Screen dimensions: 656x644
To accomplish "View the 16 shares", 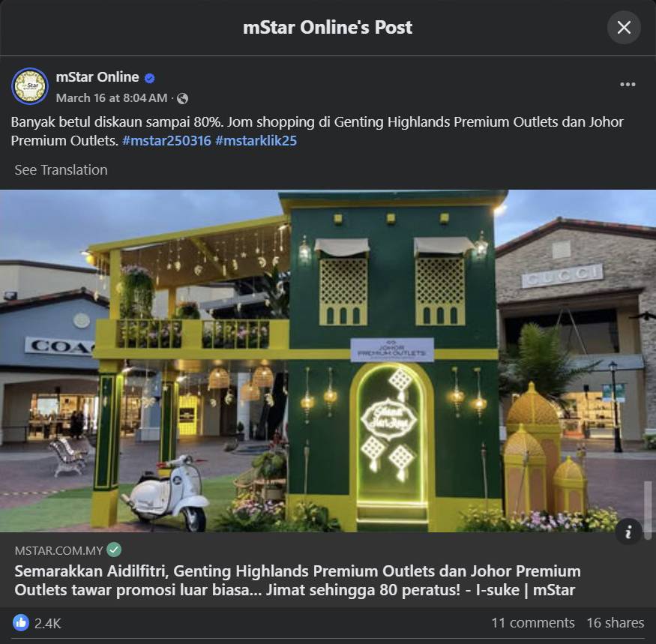I will tap(616, 623).
